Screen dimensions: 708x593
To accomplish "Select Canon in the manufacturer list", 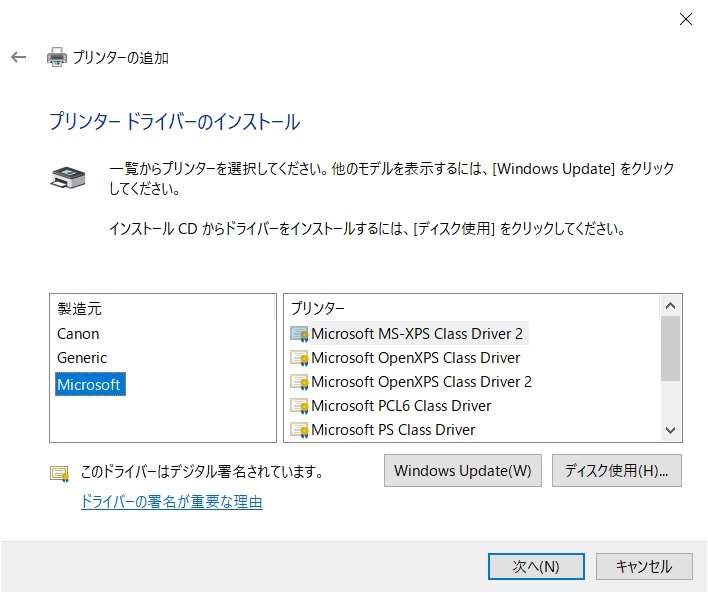I will click(78, 334).
